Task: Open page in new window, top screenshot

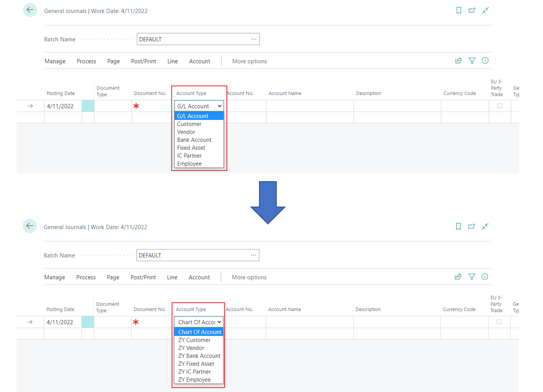Action: pos(472,10)
